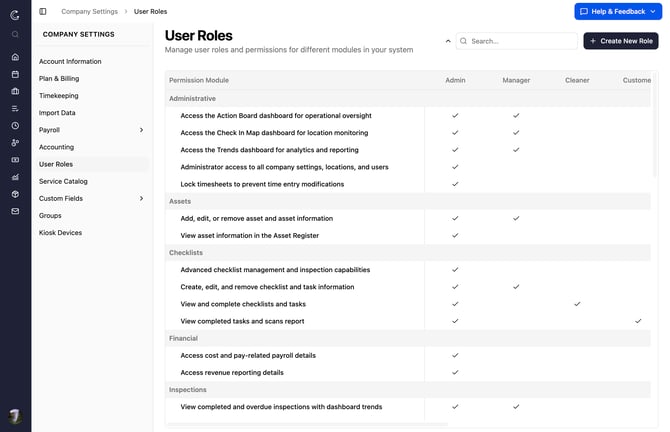Click the User Roles breadcrumb text
This screenshot has width=670, height=432.
(x=150, y=12)
